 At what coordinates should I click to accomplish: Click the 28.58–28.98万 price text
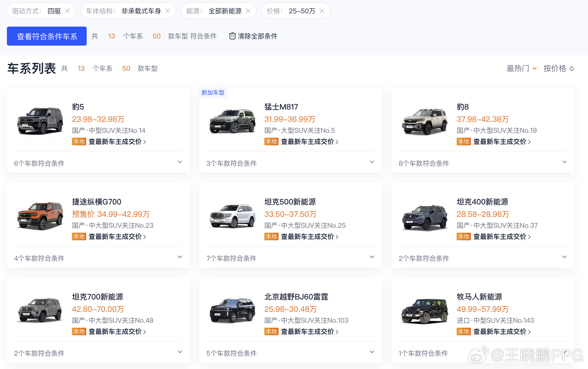483,214
